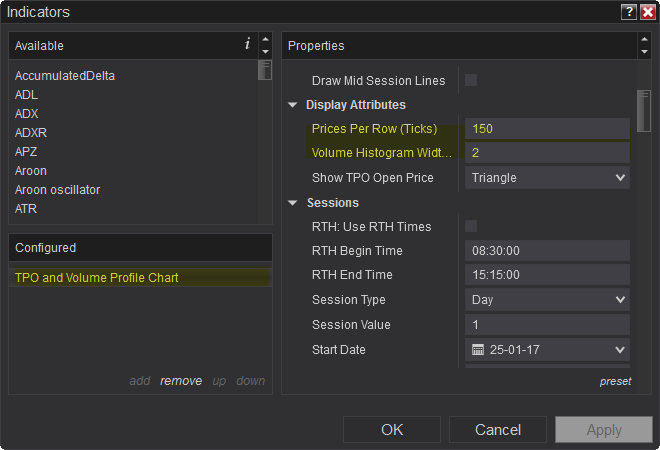Click the up link under Configured

click(x=219, y=381)
